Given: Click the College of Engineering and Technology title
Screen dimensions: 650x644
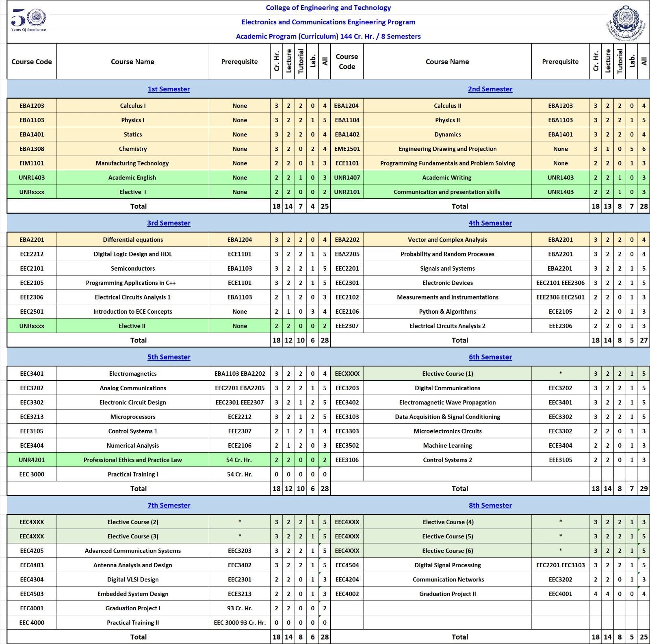Looking at the screenshot, I should click(x=328, y=8).
